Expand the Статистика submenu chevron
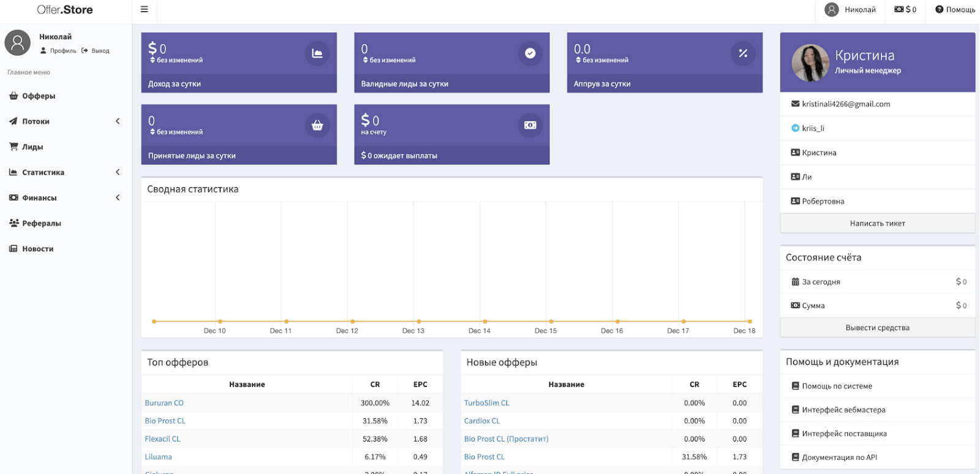Screen dimensions: 980x474 point(118,172)
